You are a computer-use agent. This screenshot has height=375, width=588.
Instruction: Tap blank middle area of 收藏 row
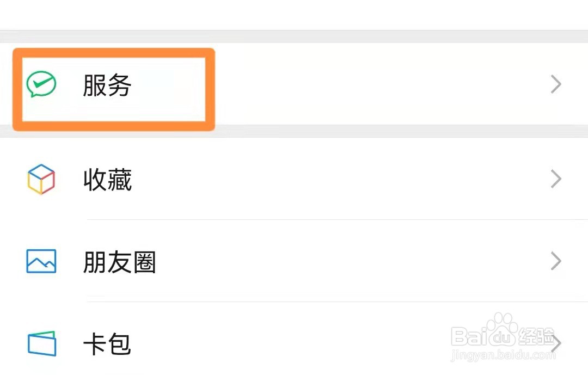click(x=327, y=179)
